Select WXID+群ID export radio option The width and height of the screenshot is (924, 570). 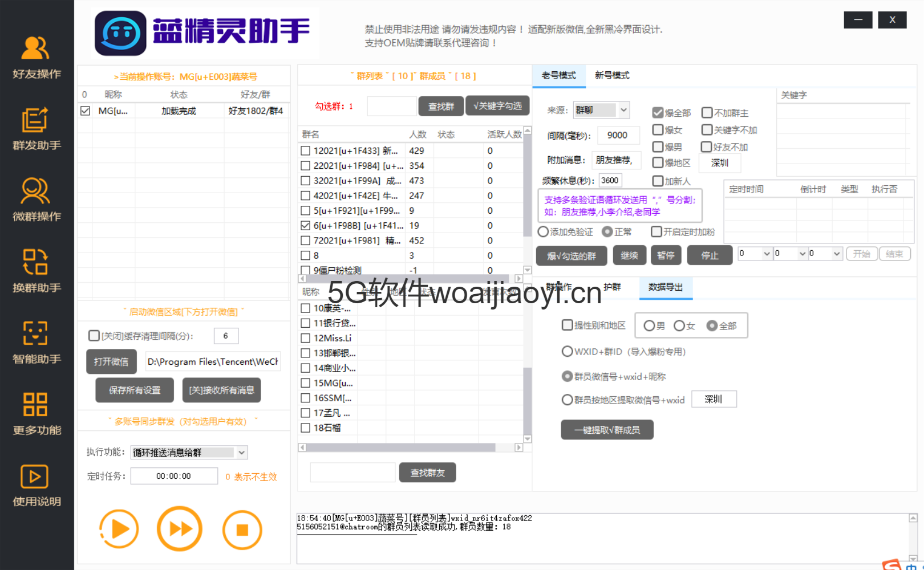568,351
